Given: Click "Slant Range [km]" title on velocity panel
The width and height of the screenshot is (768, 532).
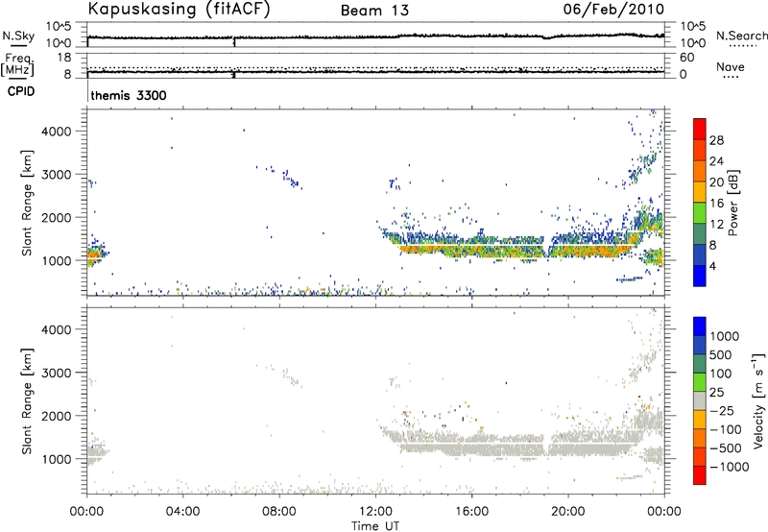Looking at the screenshot, I should click(x=27, y=401).
